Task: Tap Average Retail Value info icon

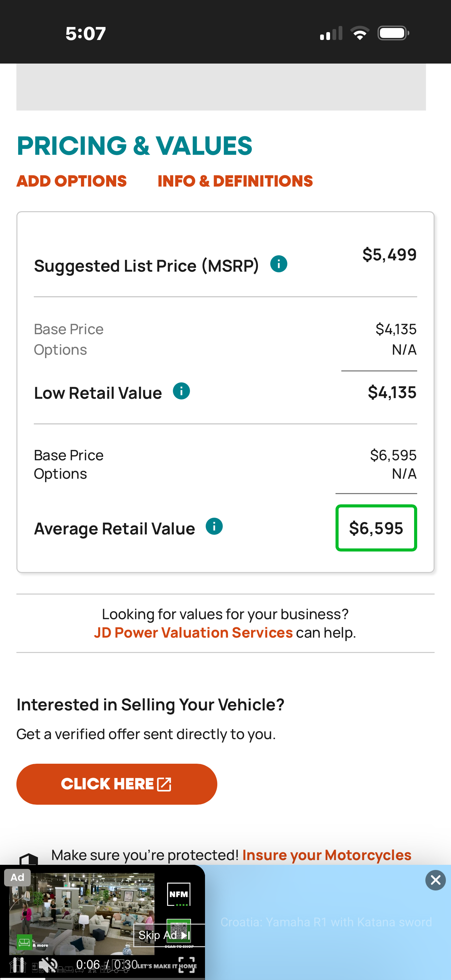Action: coord(214,527)
